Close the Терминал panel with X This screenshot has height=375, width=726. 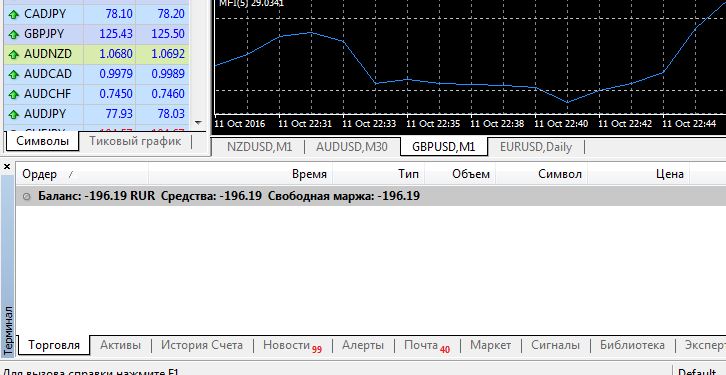[x=7, y=167]
